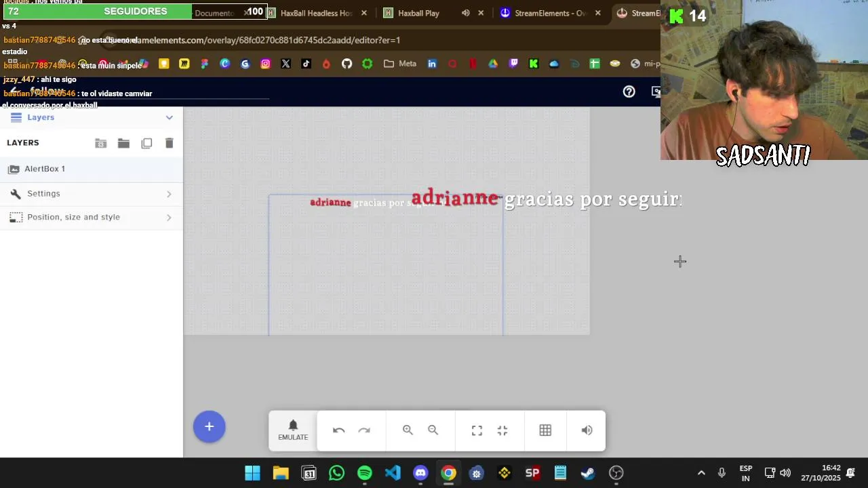Collapse the Layers panel chevron
Image resolution: width=868 pixels, height=488 pixels.
(170, 117)
